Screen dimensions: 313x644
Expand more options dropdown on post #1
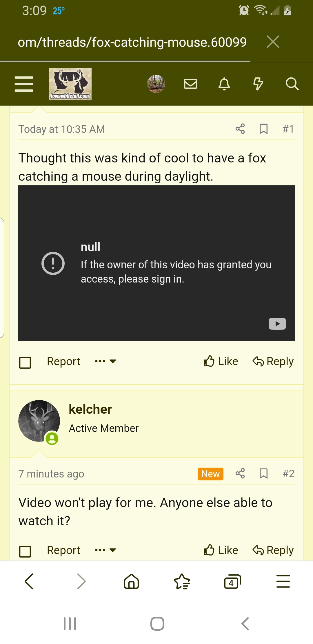(x=105, y=361)
